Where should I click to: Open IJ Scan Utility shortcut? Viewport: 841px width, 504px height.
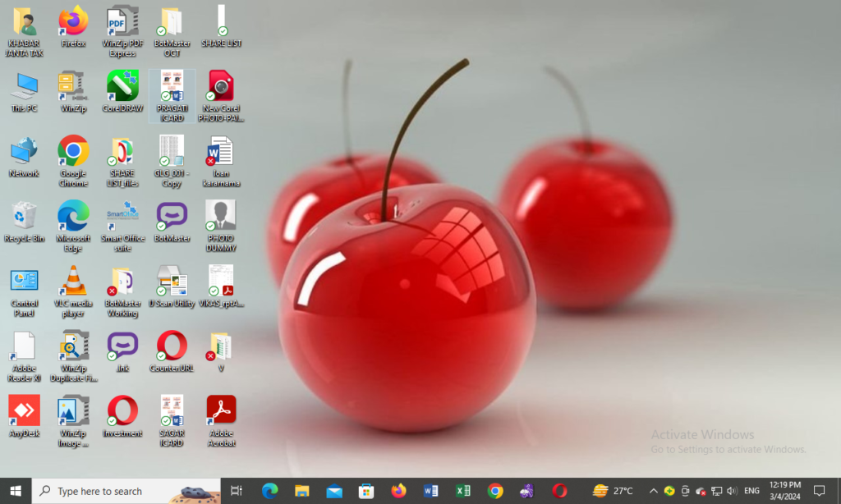[172, 282]
